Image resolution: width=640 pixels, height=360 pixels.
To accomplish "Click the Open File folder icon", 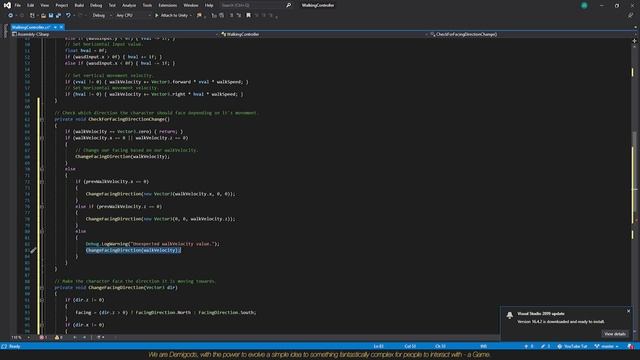I will click(43, 16).
